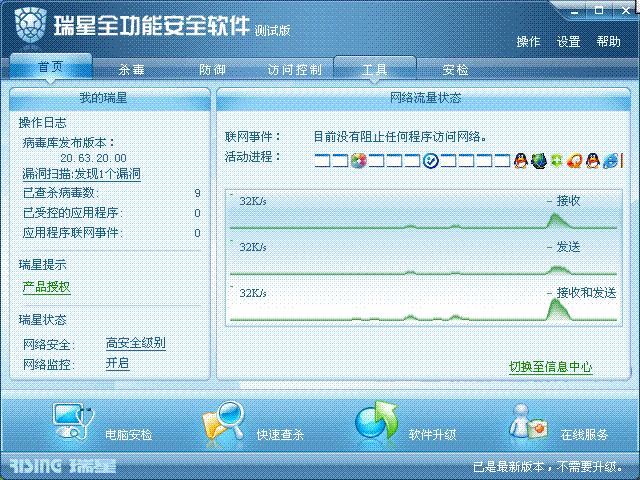Click the 瑞星状态 heading
Image resolution: width=640 pixels, height=480 pixels.
point(42,320)
